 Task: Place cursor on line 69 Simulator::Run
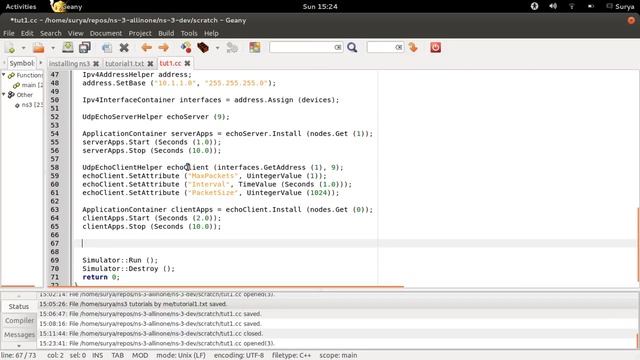click(120, 260)
